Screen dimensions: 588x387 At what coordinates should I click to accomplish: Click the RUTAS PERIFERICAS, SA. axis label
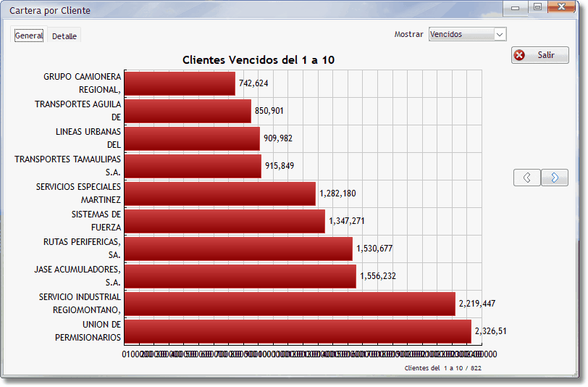click(82, 248)
